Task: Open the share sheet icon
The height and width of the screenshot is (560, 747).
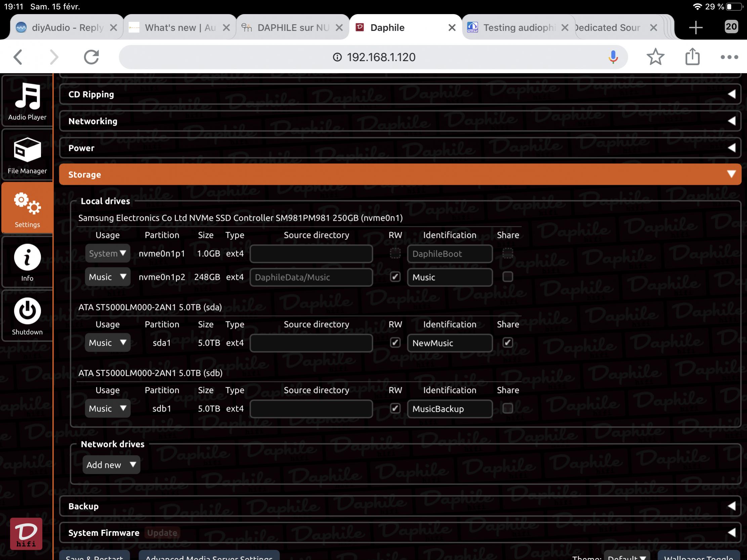Action: [692, 56]
